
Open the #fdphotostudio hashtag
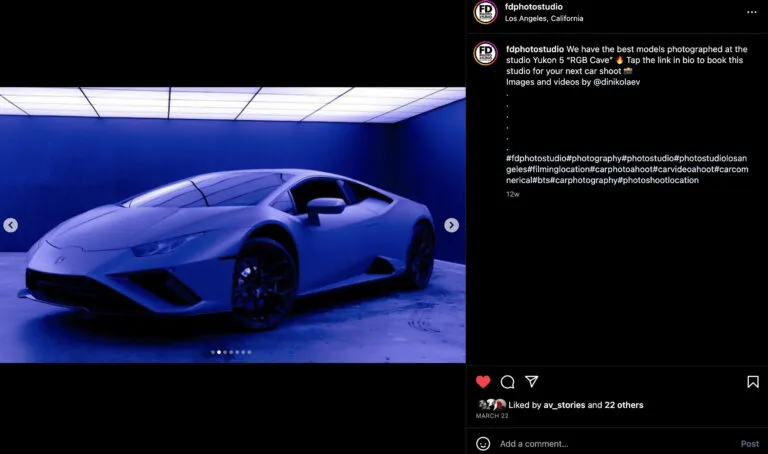pyautogui.click(x=536, y=158)
